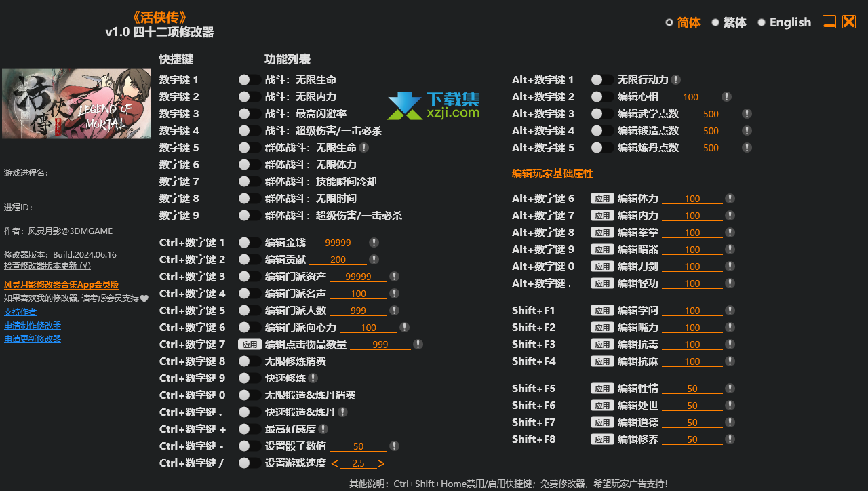Click the 设置骰子数值 input field
This screenshot has height=491, width=868.
[x=358, y=446]
